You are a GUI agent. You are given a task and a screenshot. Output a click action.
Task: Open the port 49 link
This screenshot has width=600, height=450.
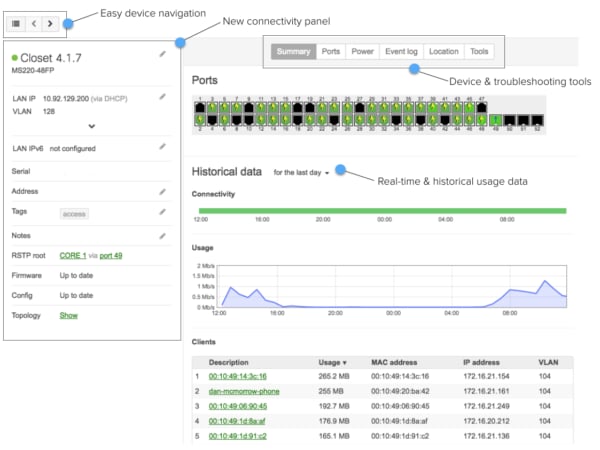point(111,256)
